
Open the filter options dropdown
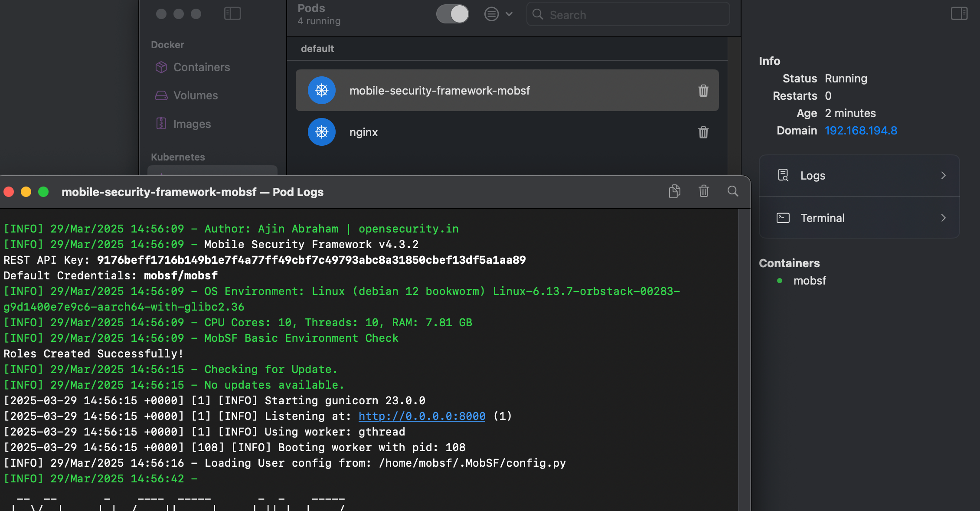click(499, 14)
